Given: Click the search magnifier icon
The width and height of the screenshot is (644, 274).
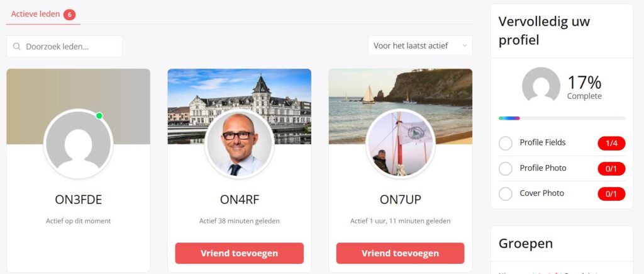Looking at the screenshot, I should 17,47.
